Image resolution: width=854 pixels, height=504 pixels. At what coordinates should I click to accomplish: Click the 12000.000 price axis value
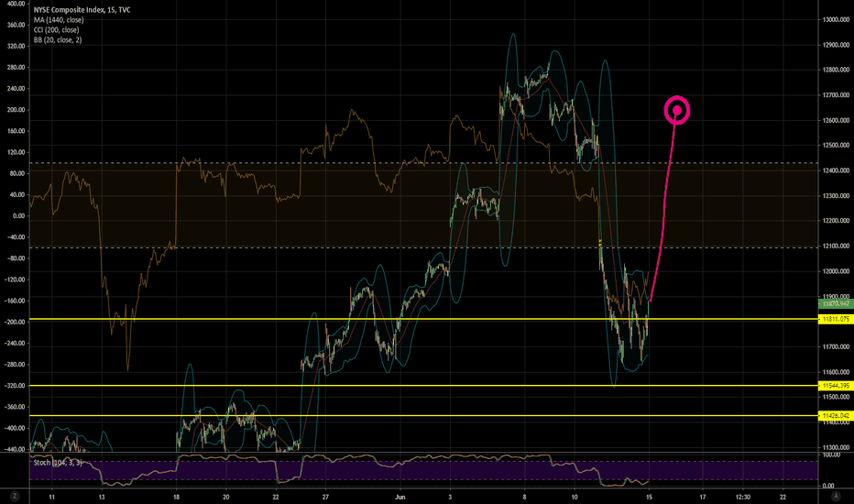[836, 271]
